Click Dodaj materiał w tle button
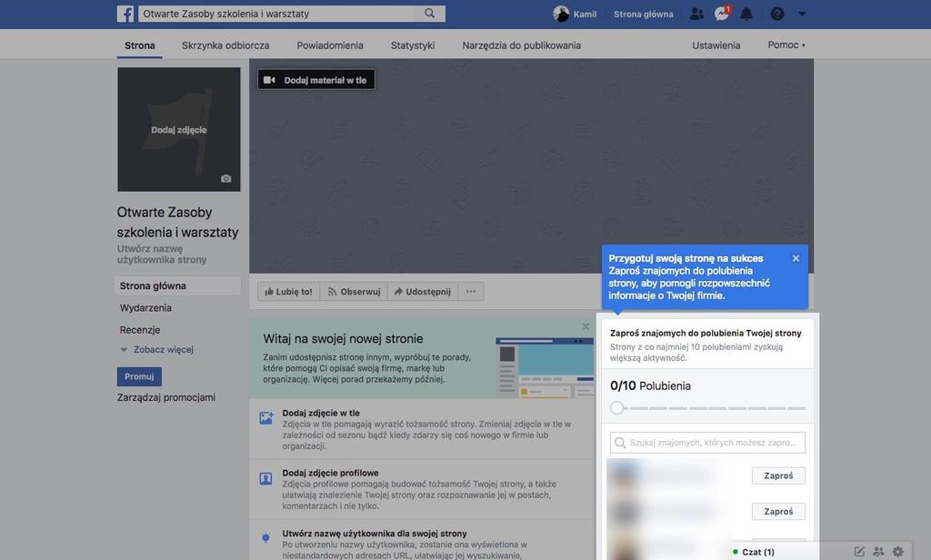 point(316,80)
